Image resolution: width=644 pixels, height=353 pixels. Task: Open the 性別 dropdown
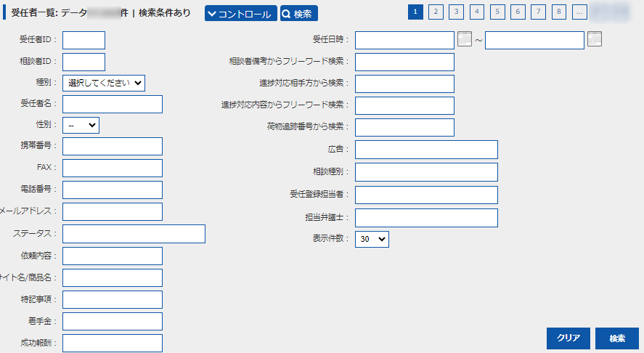(81, 125)
